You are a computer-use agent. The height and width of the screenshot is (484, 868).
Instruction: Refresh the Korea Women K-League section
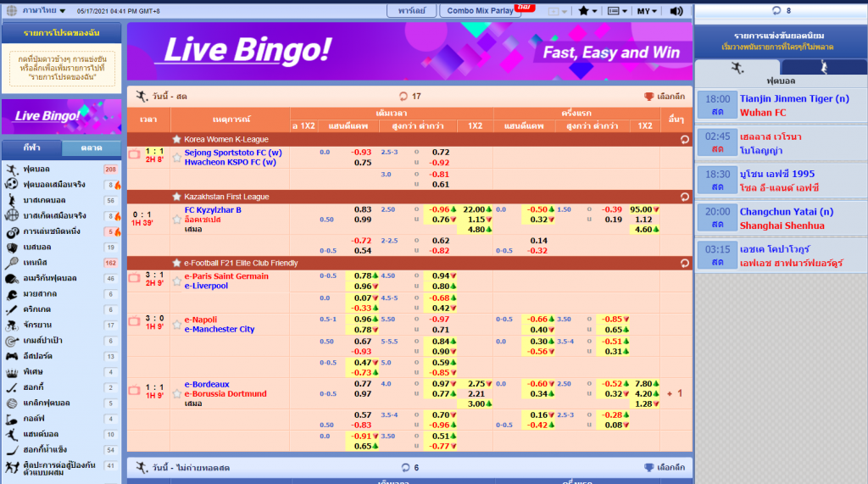pyautogui.click(x=684, y=139)
